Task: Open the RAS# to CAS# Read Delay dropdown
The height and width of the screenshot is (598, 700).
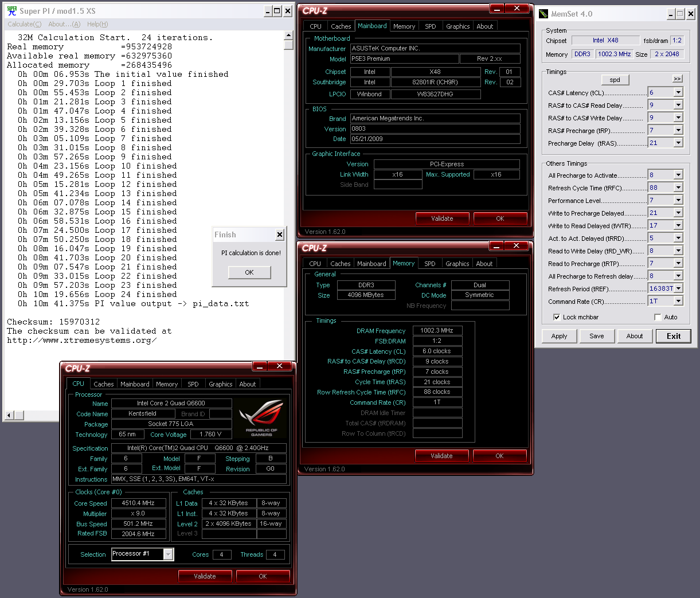Action: click(678, 105)
